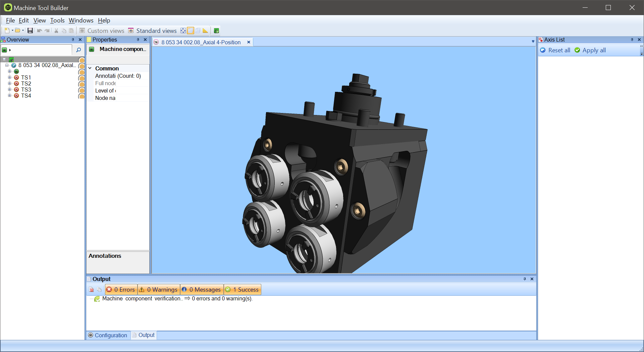Click the Copy icon in toolbar
Screen dimensions: 644x352
pos(64,31)
